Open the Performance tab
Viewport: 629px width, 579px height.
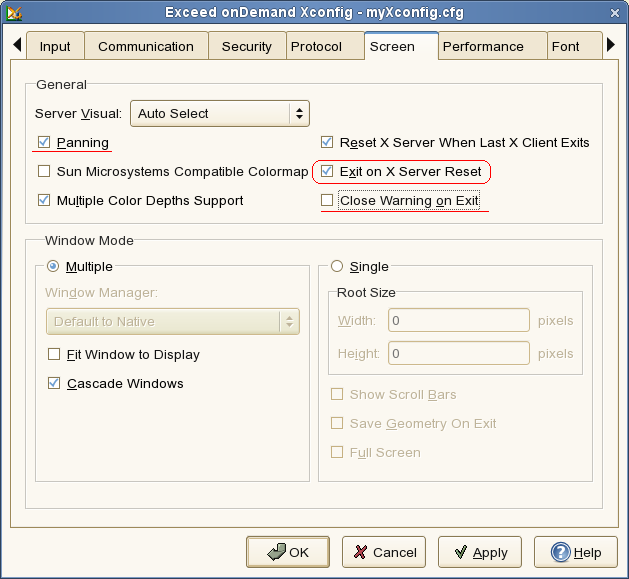[482, 47]
